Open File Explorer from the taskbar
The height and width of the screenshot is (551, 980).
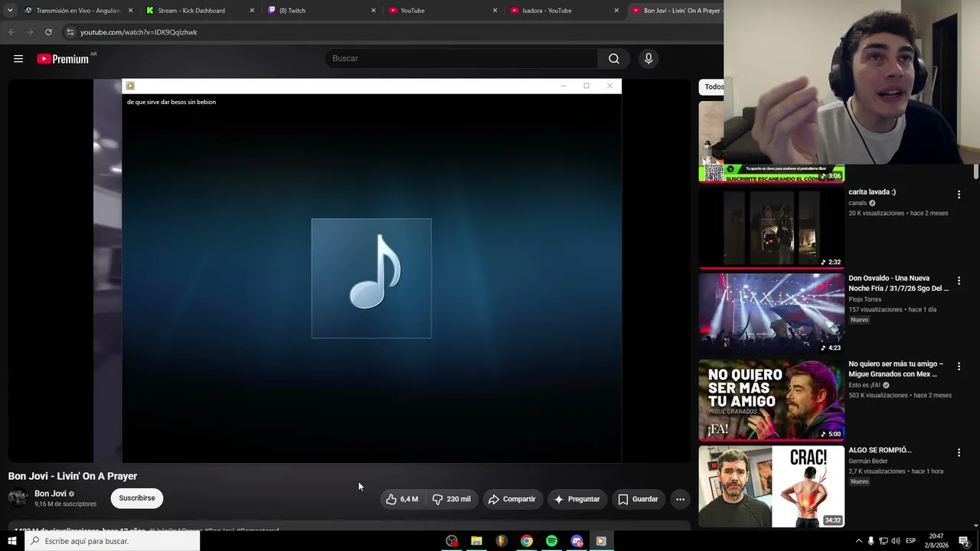(476, 541)
